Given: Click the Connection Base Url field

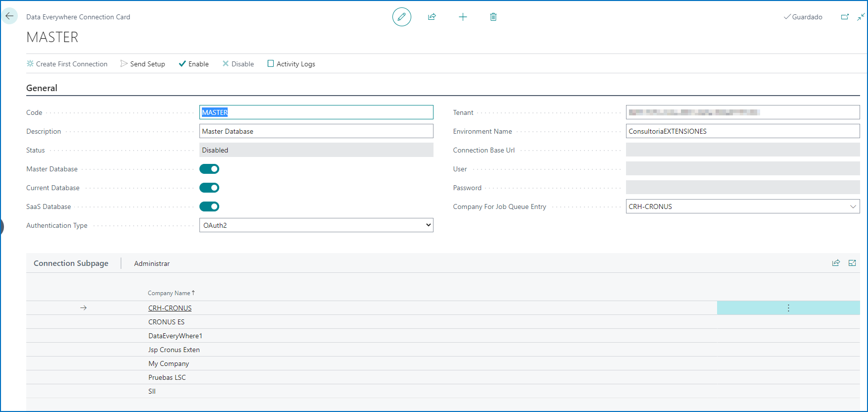Looking at the screenshot, I should 743,150.
